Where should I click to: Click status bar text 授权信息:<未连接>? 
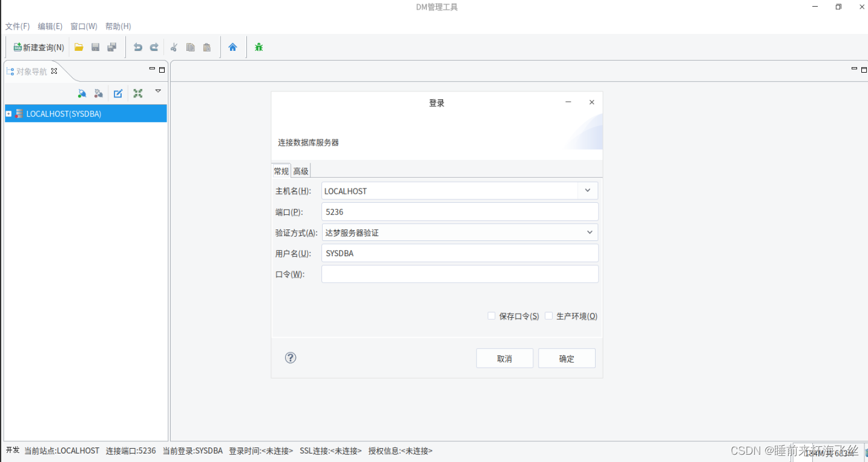(x=401, y=451)
